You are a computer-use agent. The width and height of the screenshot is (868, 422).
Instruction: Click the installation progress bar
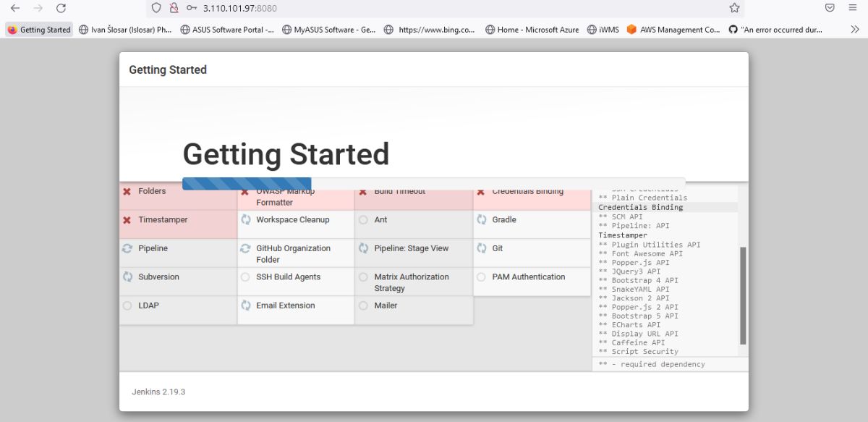(433, 184)
